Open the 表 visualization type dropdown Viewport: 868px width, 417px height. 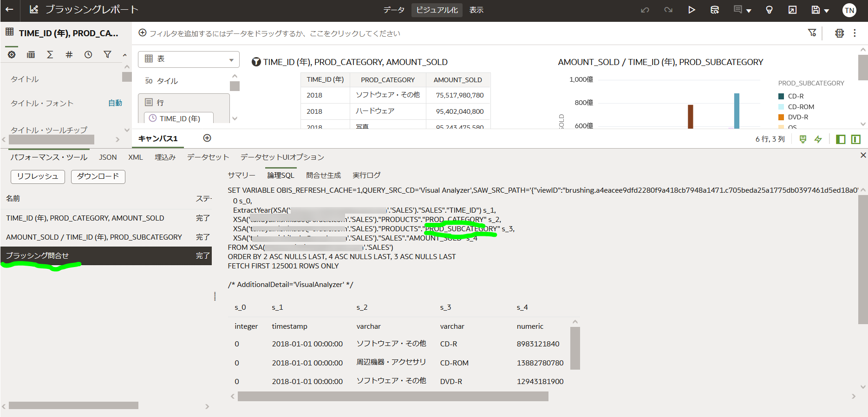pos(189,59)
